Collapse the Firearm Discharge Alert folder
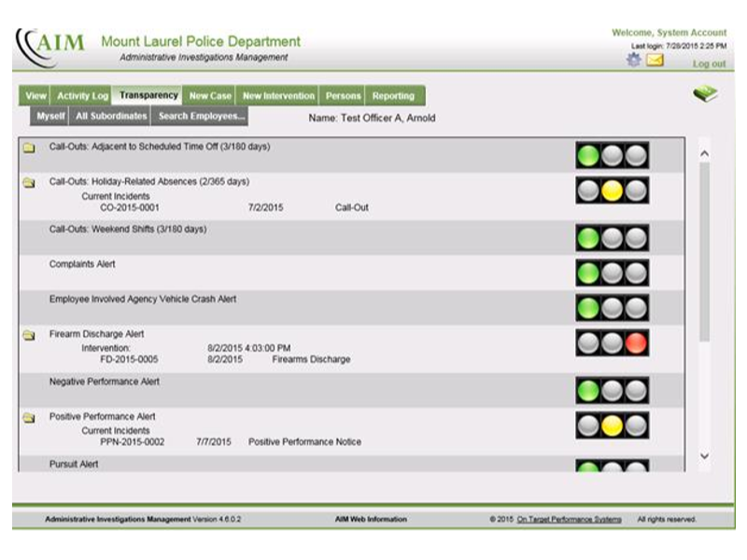 coord(29,334)
